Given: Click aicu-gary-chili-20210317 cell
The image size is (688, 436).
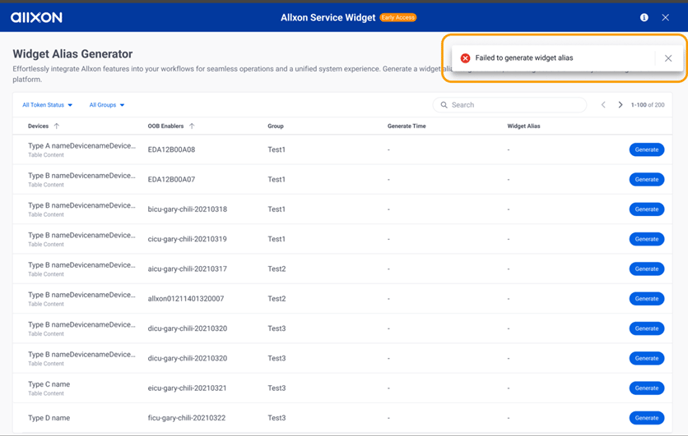Looking at the screenshot, I should click(x=187, y=269).
